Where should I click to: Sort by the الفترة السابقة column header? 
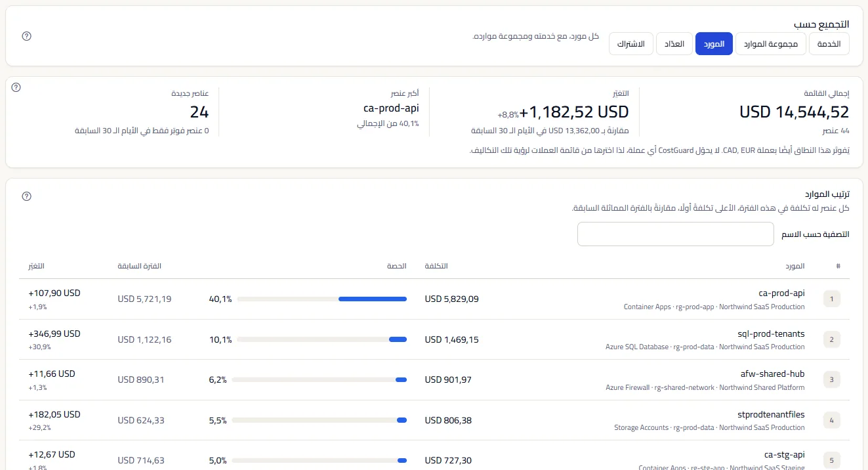point(139,266)
